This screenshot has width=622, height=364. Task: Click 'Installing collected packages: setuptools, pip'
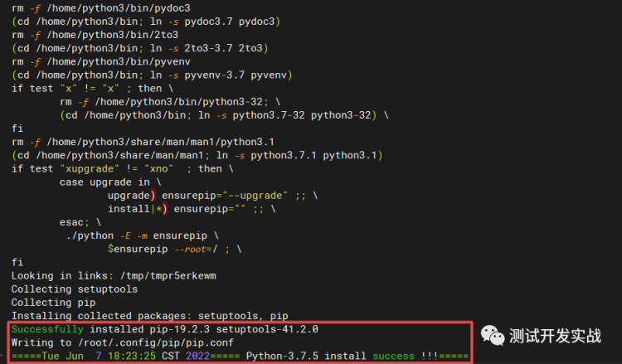point(150,316)
